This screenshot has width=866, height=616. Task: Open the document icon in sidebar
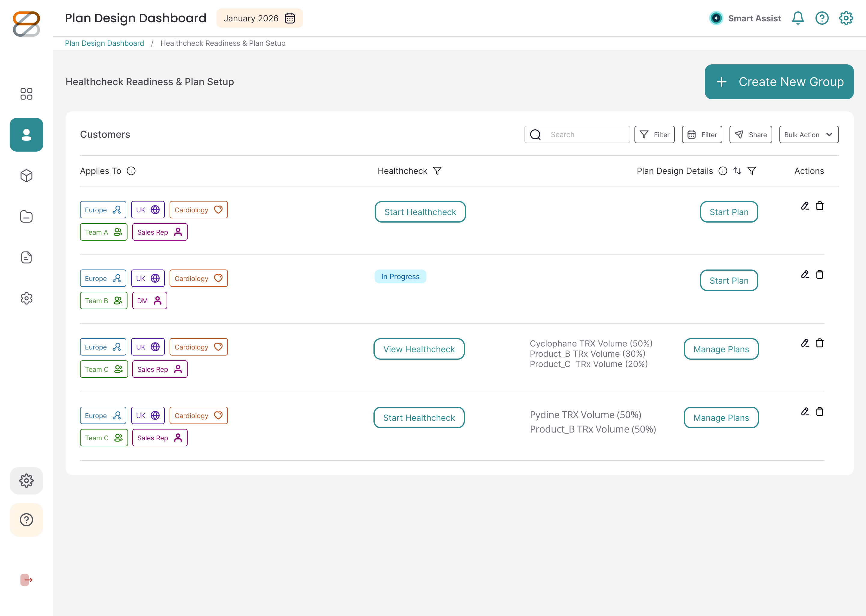coord(26,257)
